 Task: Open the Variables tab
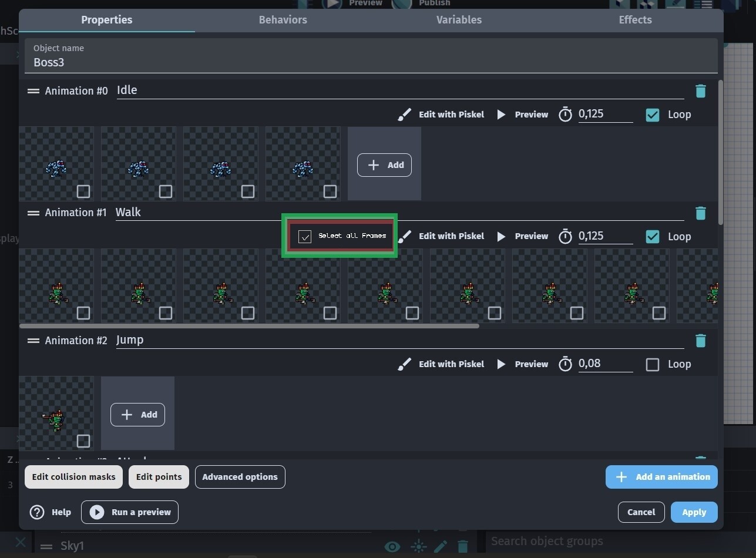pyautogui.click(x=459, y=19)
